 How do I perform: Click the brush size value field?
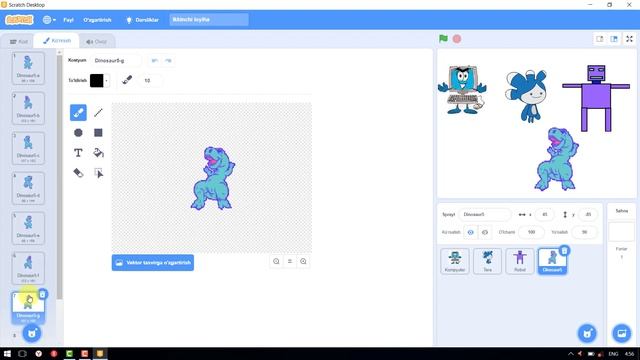click(x=150, y=80)
